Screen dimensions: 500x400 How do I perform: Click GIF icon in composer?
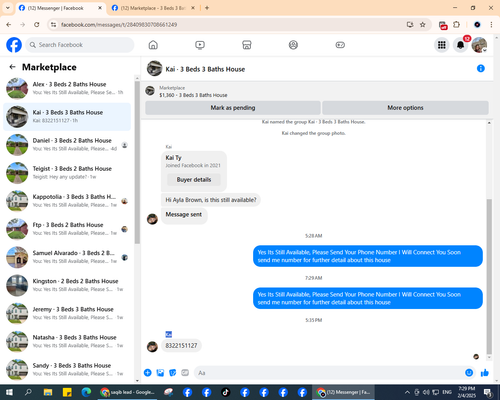click(185, 373)
